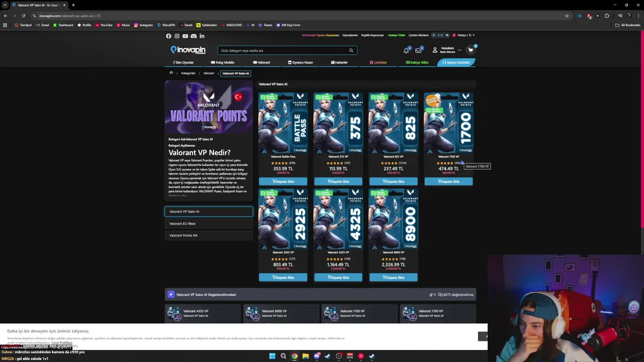Open the Siparişlerim link
Screen dimensions: 644x362
pyautogui.click(x=350, y=35)
